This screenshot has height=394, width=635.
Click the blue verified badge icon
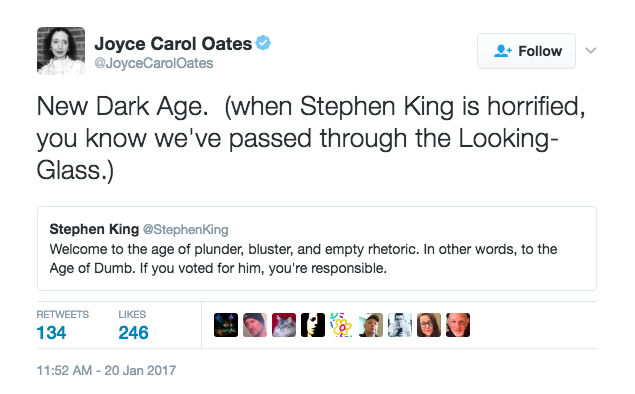[263, 43]
